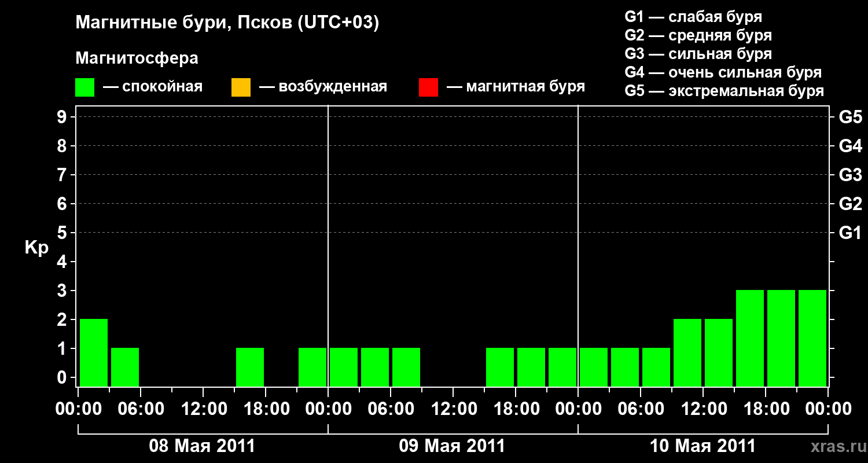Click the 'G3' label on the right axis
The image size is (868, 463).
(850, 175)
